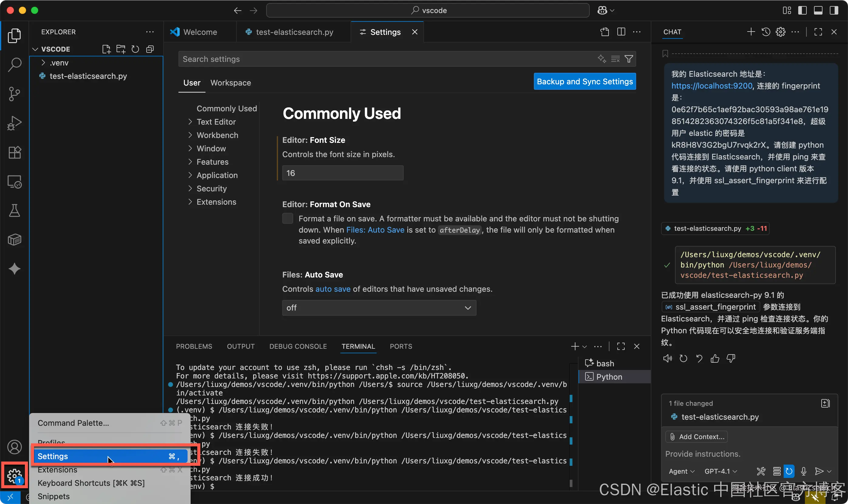Open Run and Debug view
The image size is (848, 504).
tap(14, 123)
